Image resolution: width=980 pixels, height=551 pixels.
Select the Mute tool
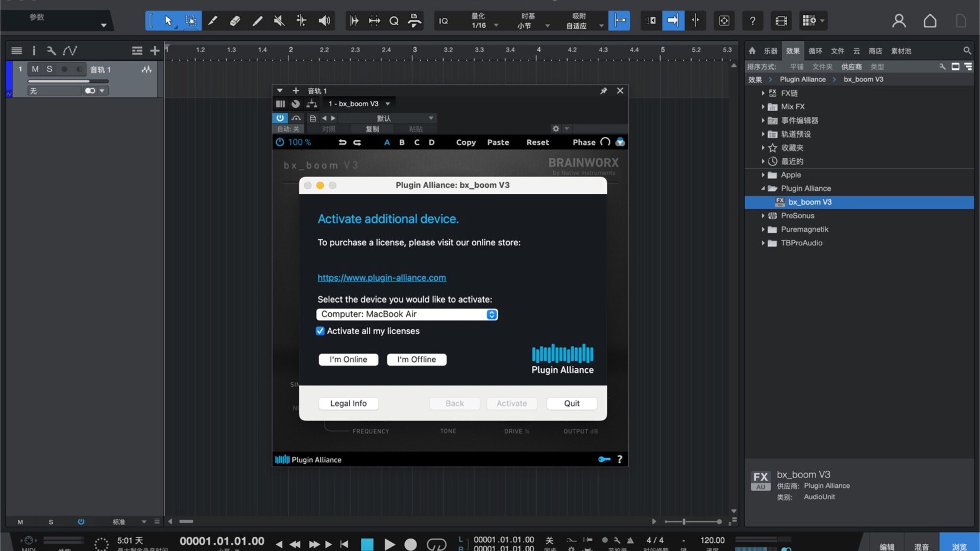pyautogui.click(x=279, y=21)
